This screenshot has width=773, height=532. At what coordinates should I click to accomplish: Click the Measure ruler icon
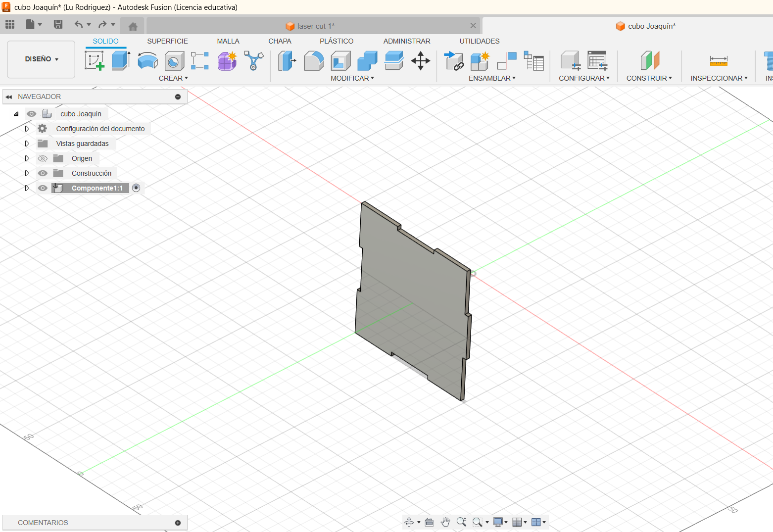tap(718, 61)
